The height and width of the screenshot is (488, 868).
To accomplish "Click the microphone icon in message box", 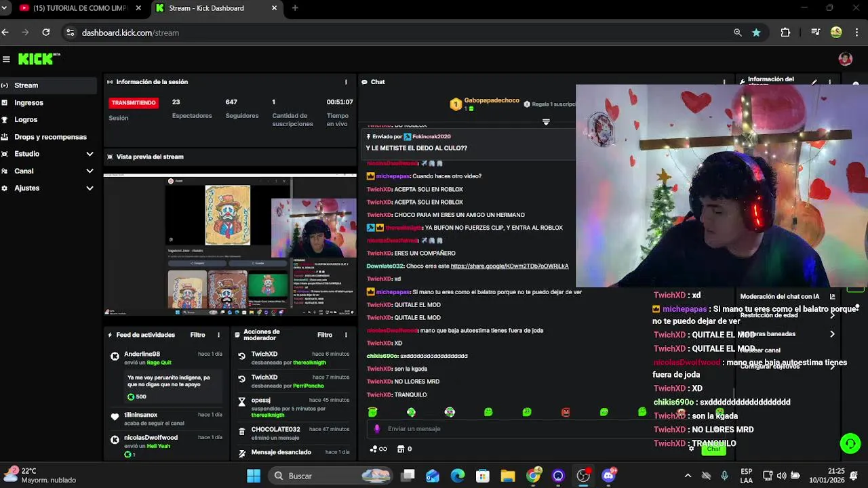I will point(377,428).
